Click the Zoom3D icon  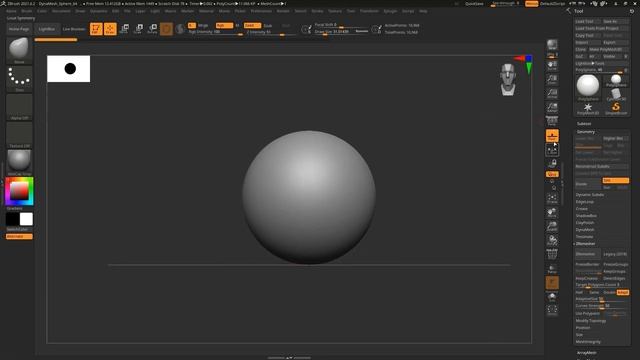(552, 226)
